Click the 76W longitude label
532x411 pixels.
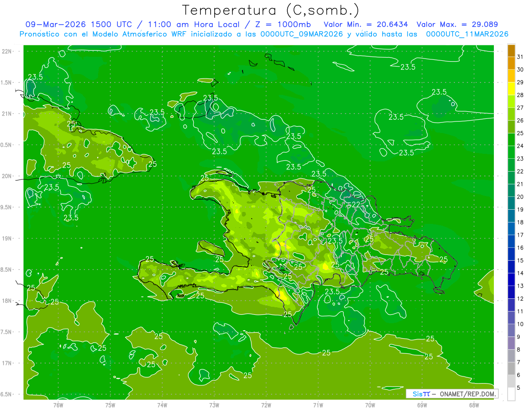(x=58, y=405)
